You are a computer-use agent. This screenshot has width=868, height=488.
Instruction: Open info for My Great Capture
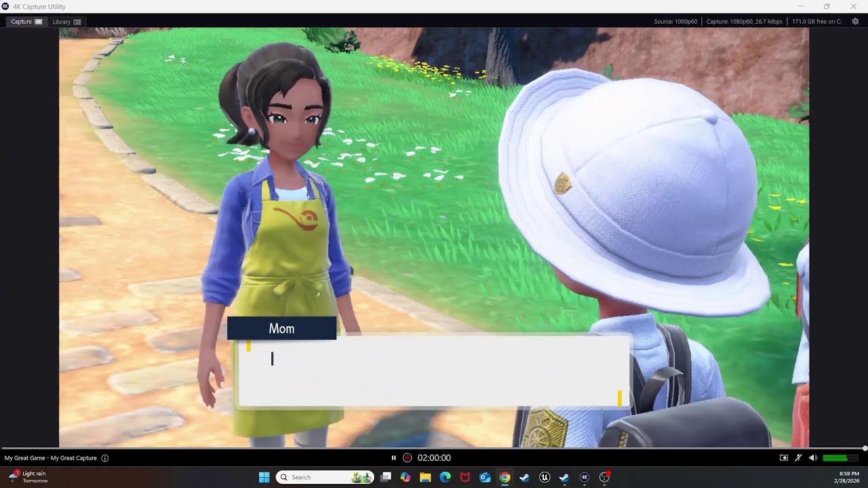click(104, 458)
